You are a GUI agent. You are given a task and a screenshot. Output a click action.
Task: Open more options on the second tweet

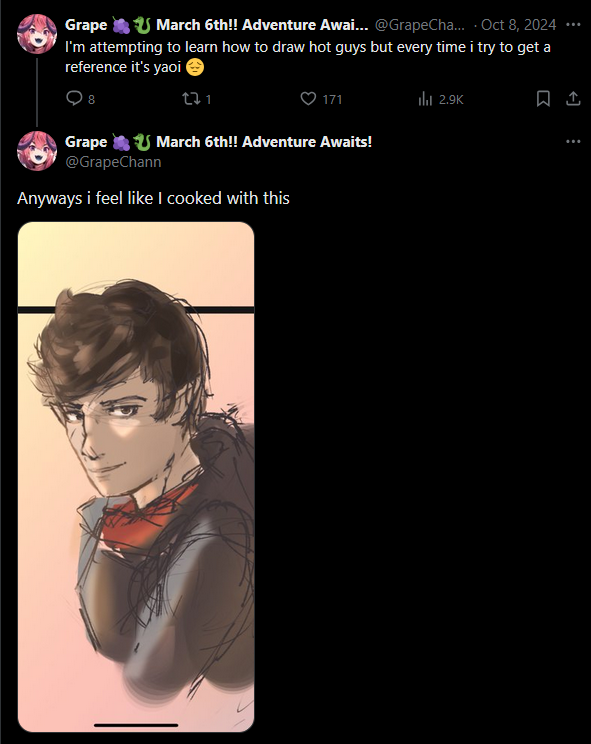573,141
